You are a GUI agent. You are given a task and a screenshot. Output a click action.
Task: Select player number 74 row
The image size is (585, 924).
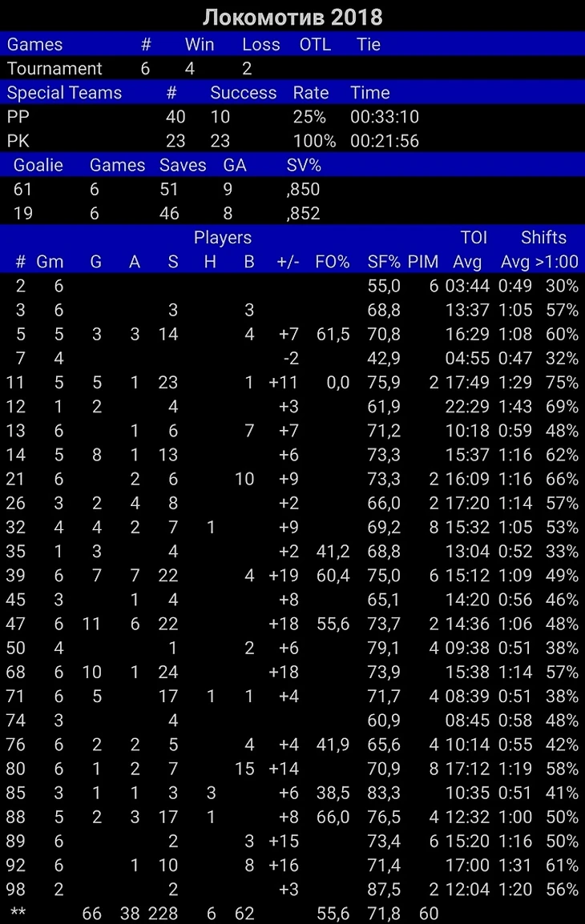pos(292,721)
